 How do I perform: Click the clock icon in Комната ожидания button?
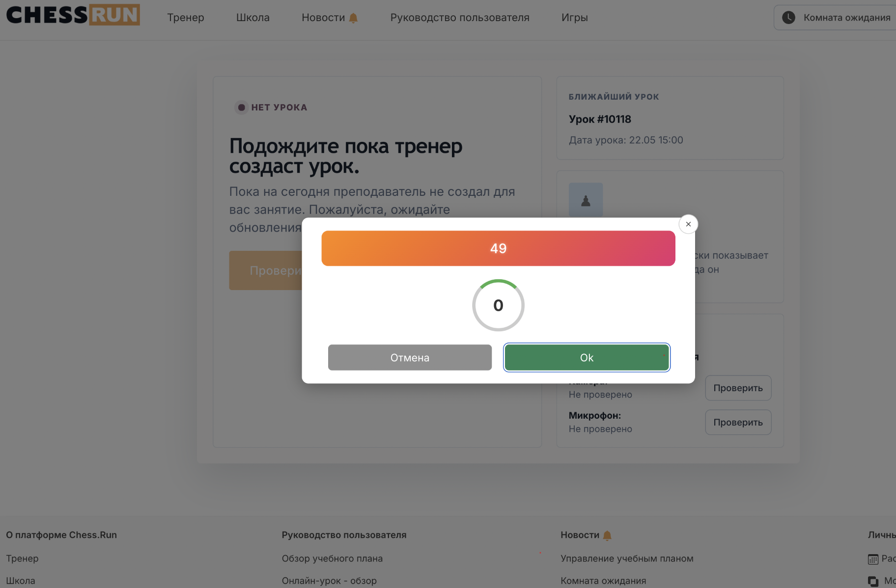788,18
